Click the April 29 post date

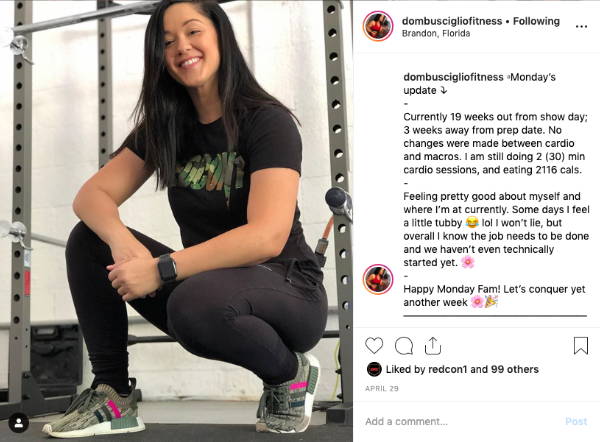click(x=382, y=388)
